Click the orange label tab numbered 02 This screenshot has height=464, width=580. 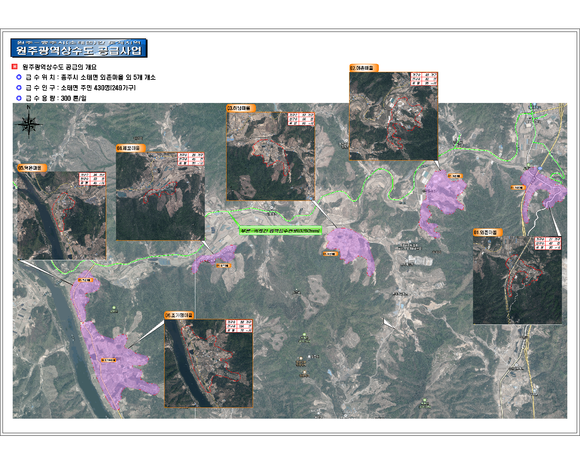point(364,68)
